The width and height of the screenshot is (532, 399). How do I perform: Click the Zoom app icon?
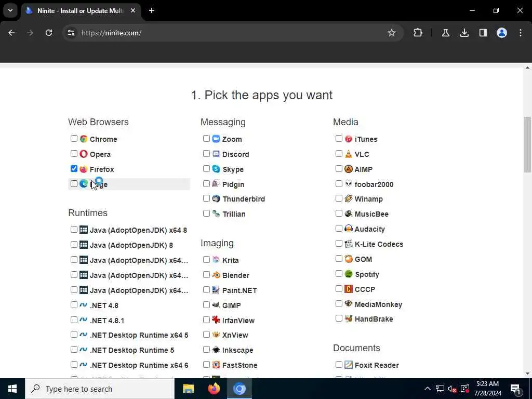tap(216, 139)
